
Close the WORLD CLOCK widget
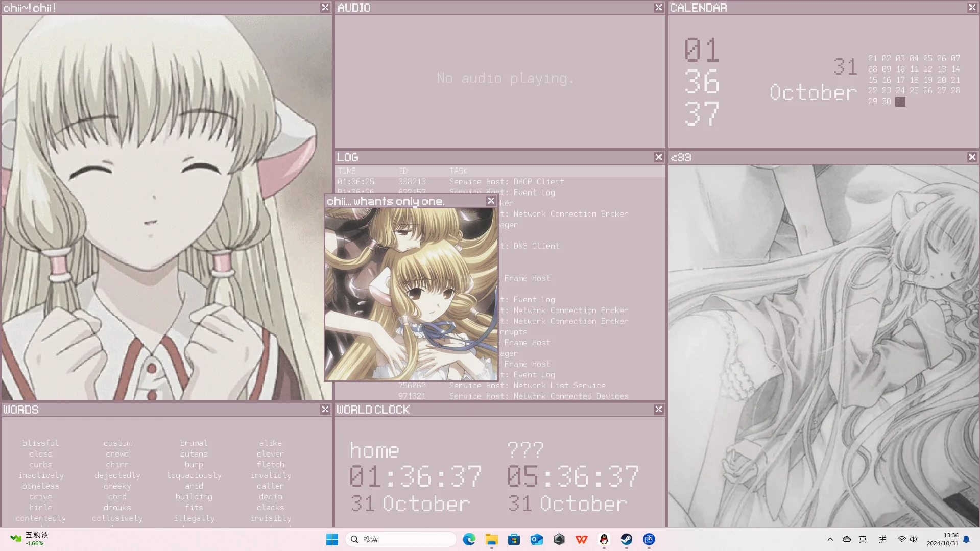(658, 409)
